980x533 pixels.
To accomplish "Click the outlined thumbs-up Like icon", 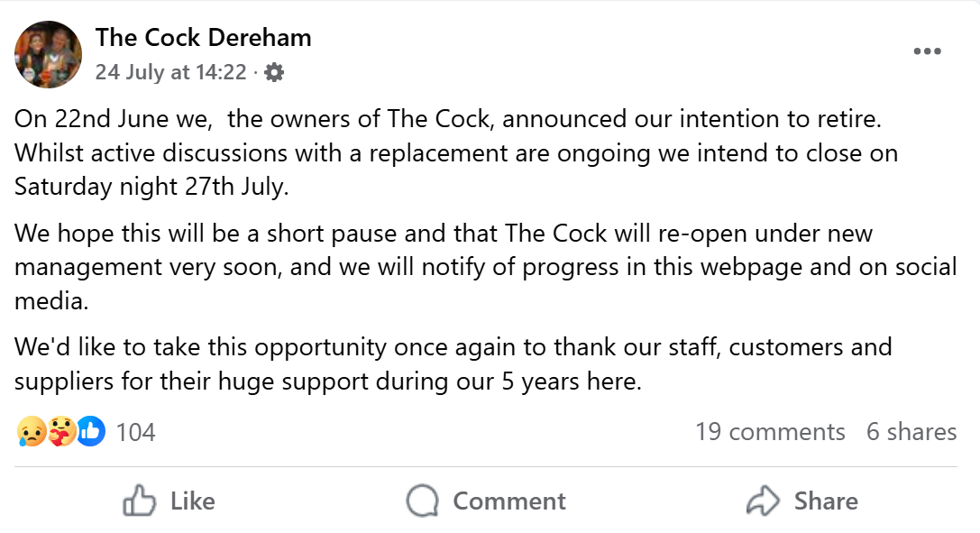I will coord(140,501).
